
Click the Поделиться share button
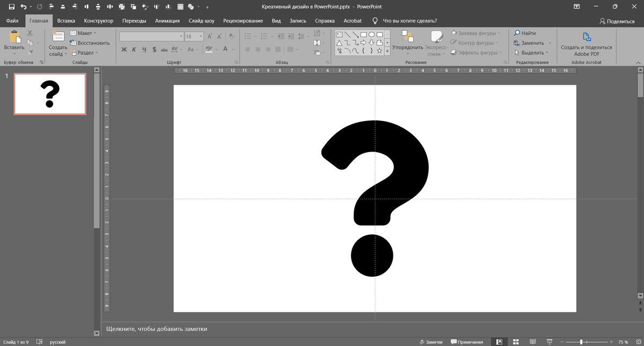(617, 21)
